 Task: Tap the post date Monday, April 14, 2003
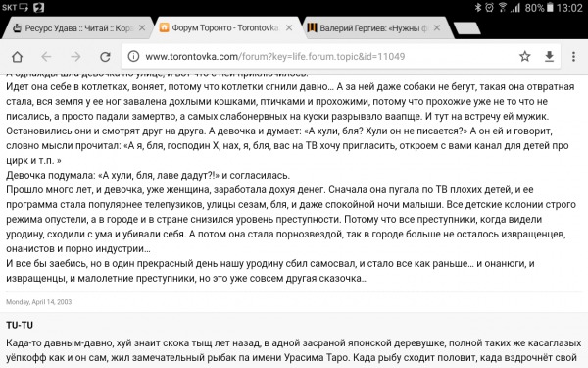(38, 302)
